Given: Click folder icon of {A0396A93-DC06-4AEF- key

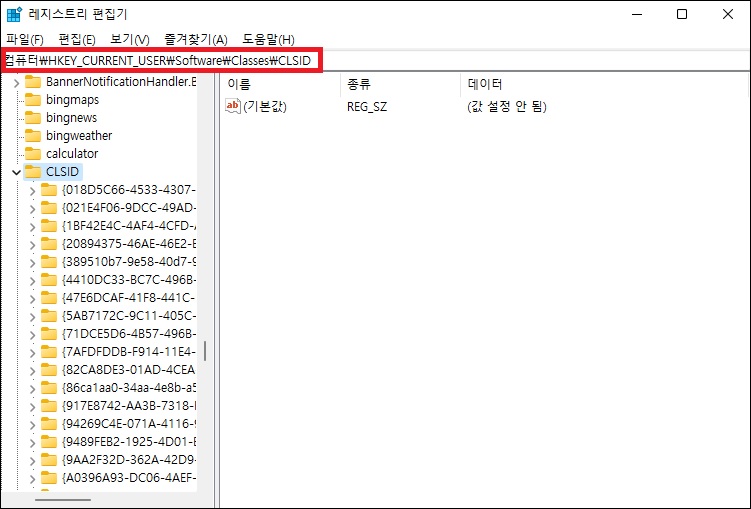Looking at the screenshot, I should click(x=48, y=477).
